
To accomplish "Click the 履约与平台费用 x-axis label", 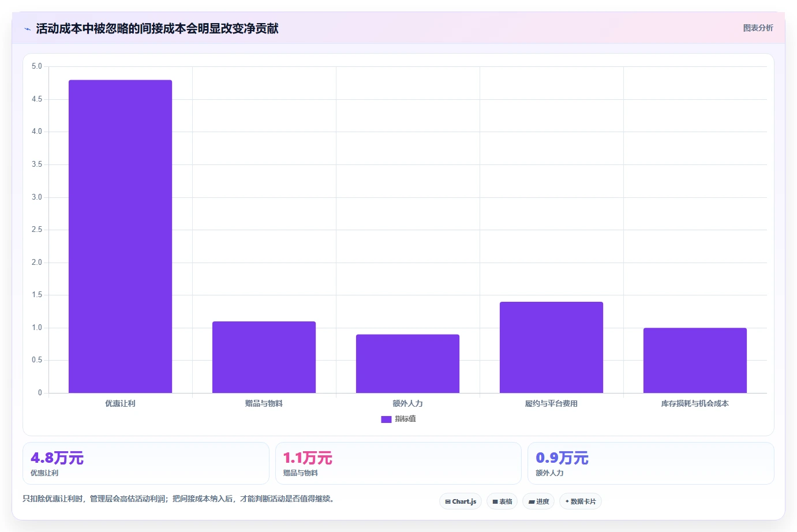I will [551, 403].
